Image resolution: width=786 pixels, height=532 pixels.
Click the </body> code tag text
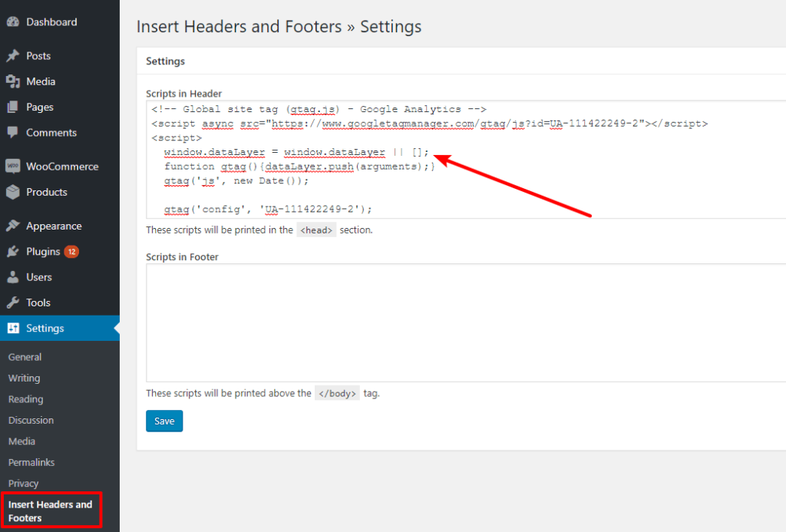click(x=338, y=394)
